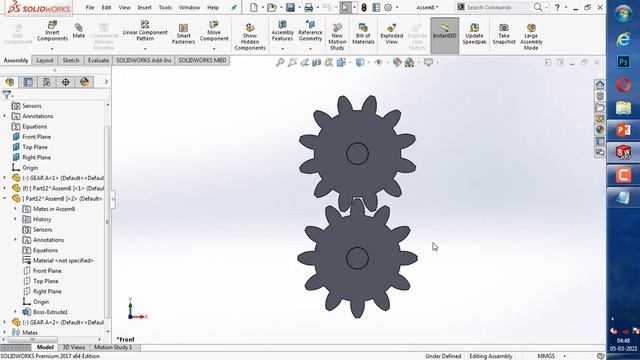Collapse Part12^Assem8 <2> component

point(4,199)
